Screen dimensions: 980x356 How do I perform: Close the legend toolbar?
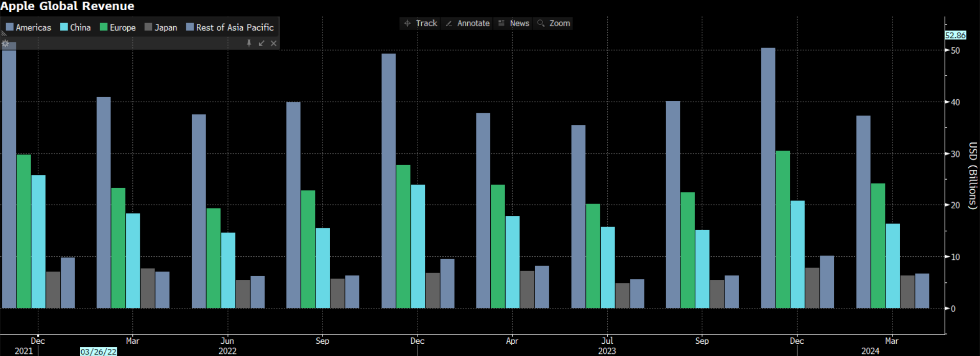coord(274,43)
